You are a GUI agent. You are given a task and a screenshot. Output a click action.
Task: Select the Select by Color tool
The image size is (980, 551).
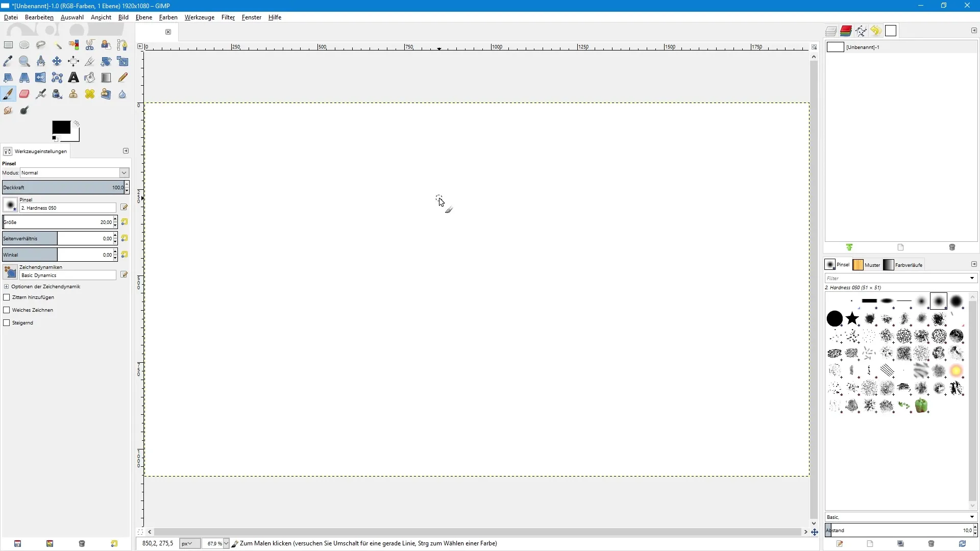pyautogui.click(x=73, y=45)
